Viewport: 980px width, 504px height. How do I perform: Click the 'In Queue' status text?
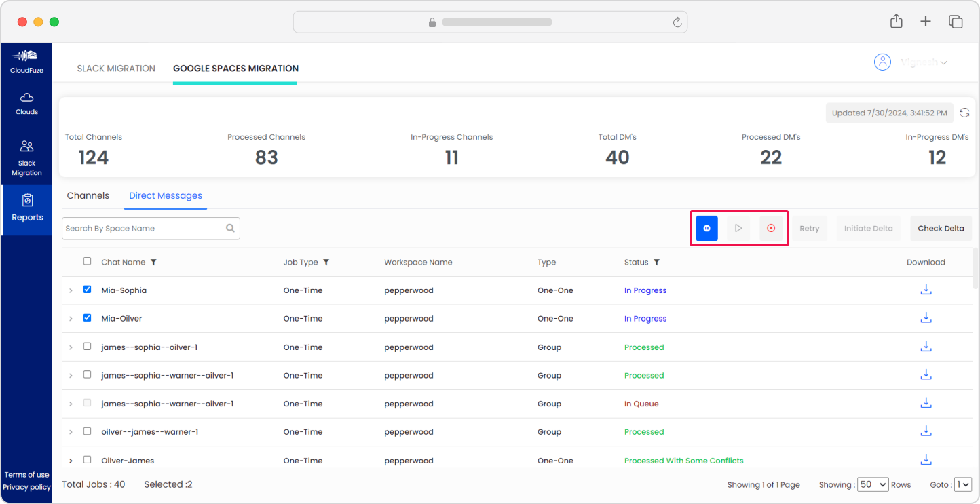tap(641, 404)
